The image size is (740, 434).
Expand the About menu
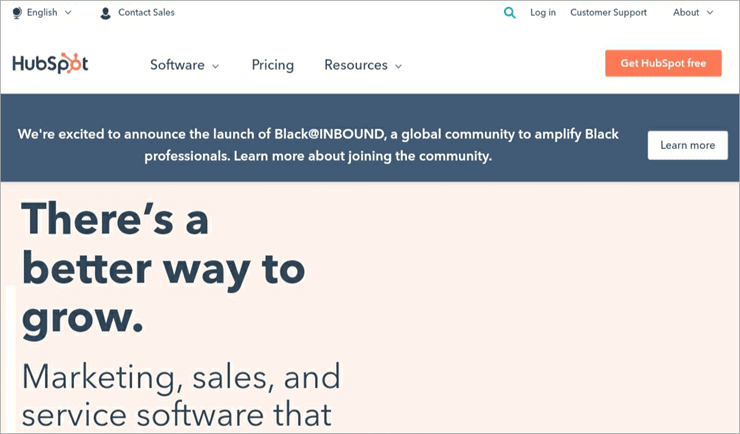692,13
